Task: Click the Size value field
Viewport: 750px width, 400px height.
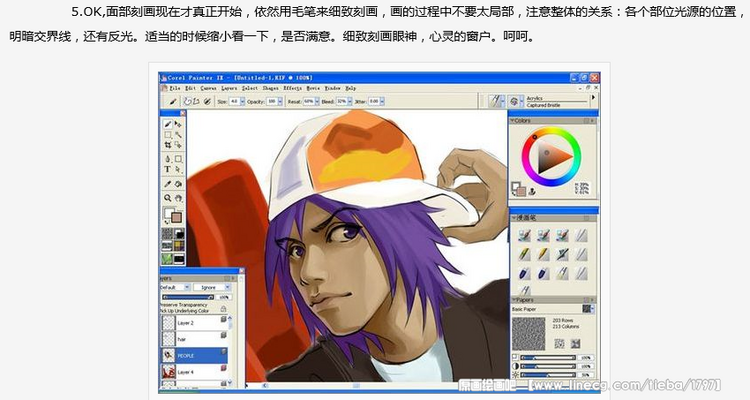Action: pos(234,101)
